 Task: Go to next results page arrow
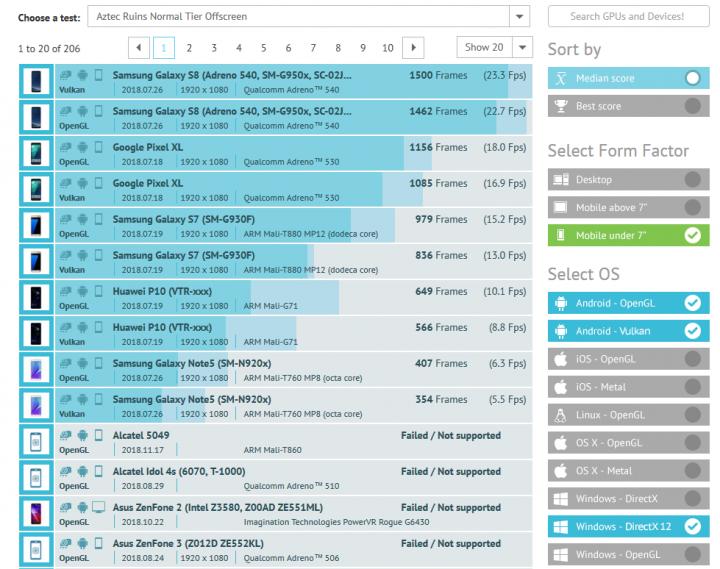point(413,48)
